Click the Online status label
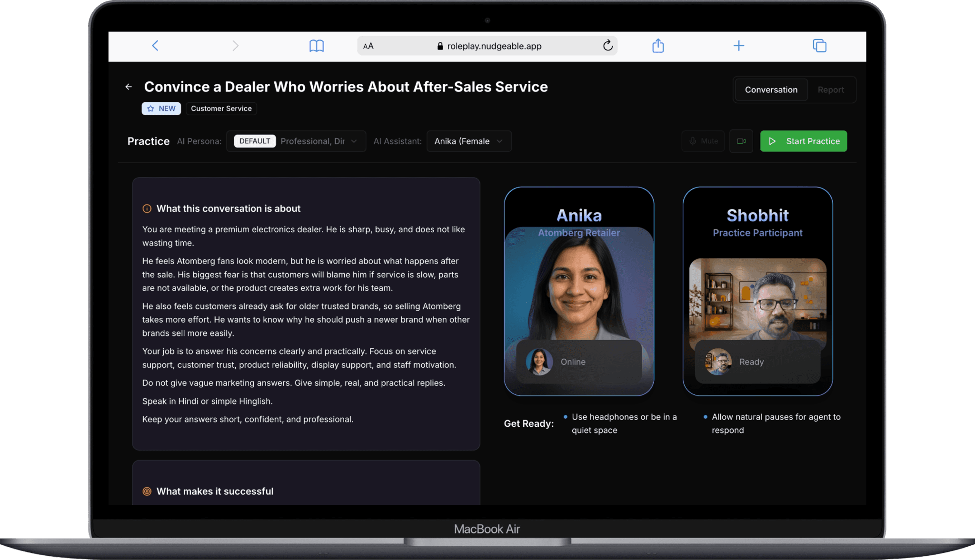Image resolution: width=975 pixels, height=560 pixels. pos(573,362)
